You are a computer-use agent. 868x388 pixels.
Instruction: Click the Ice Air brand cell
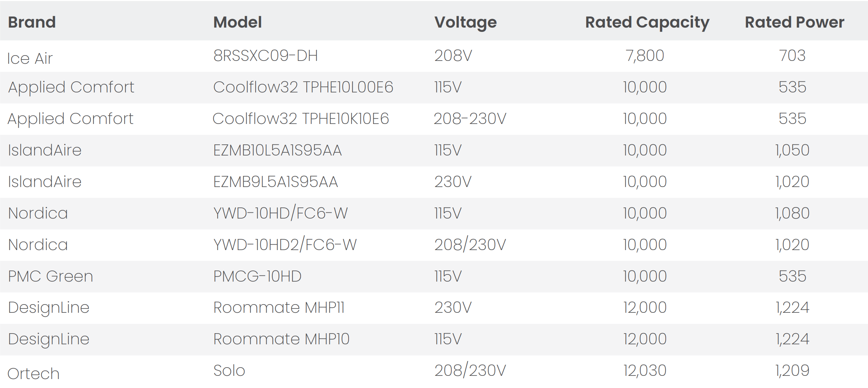[30, 58]
